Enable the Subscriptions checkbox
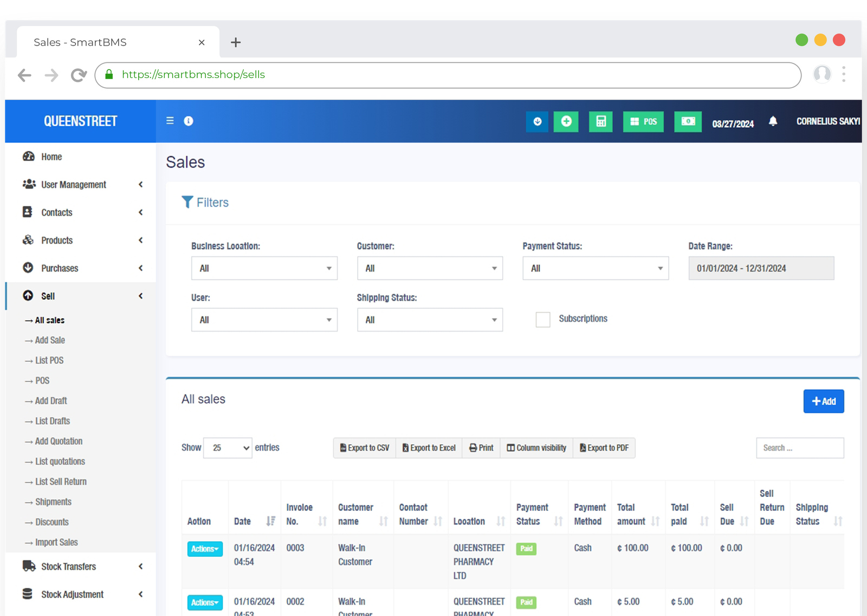 pos(542,320)
